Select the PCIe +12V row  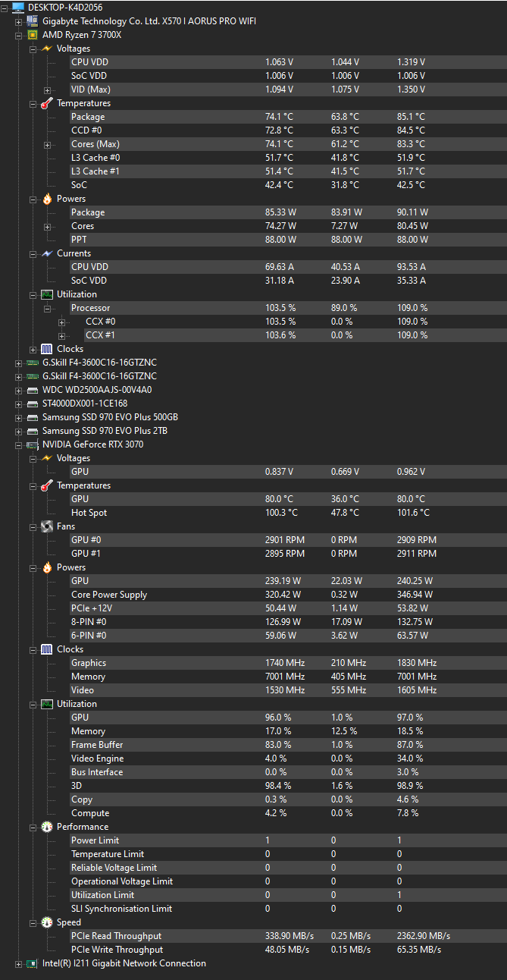(288, 608)
